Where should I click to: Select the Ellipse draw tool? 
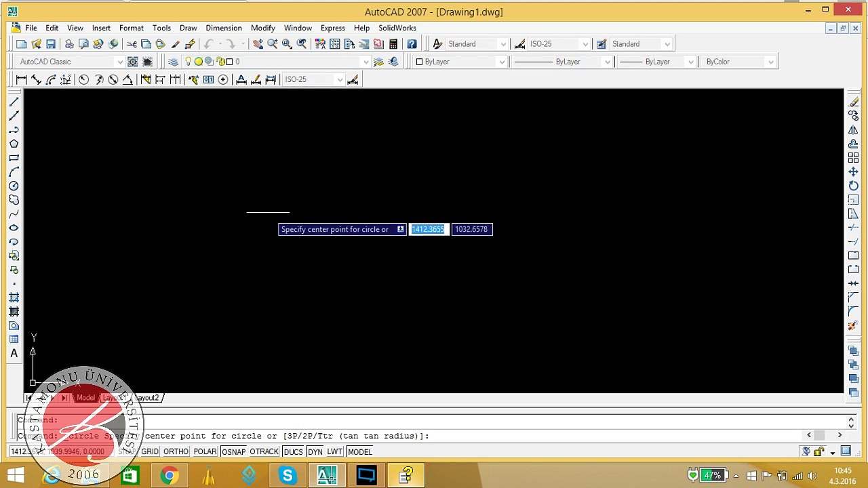(x=14, y=228)
